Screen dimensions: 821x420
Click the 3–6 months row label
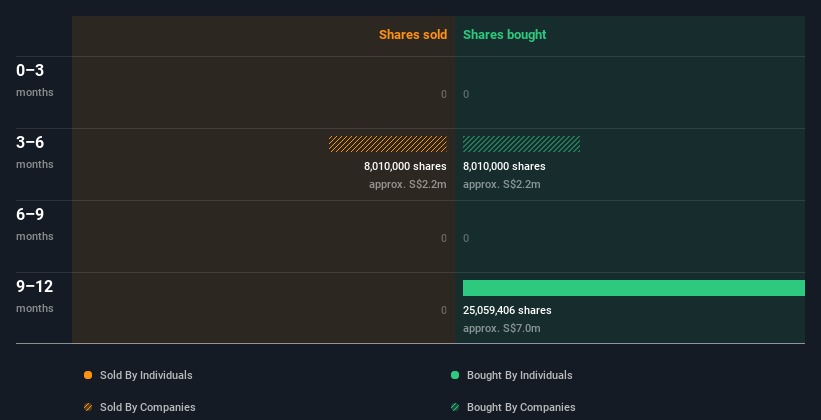pos(35,152)
